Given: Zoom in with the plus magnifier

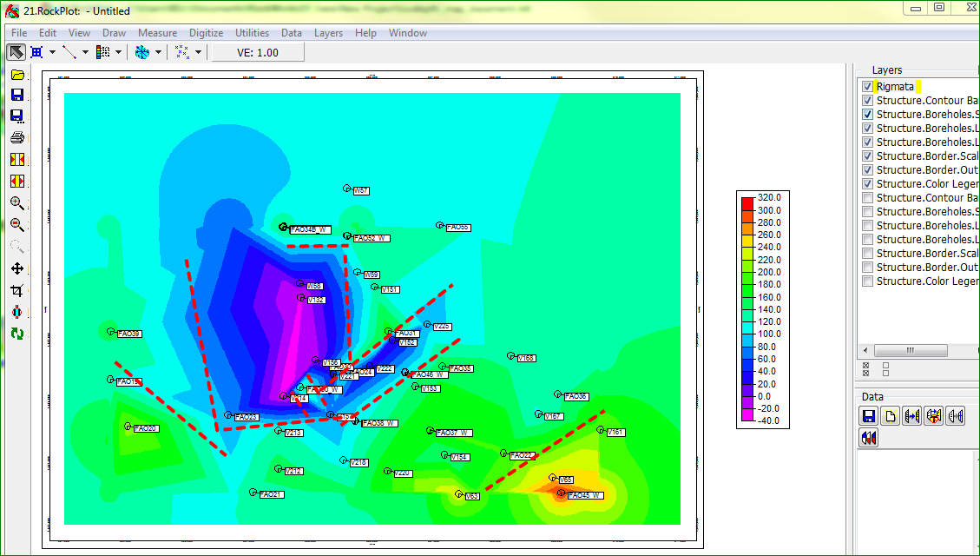Looking at the screenshot, I should point(17,203).
